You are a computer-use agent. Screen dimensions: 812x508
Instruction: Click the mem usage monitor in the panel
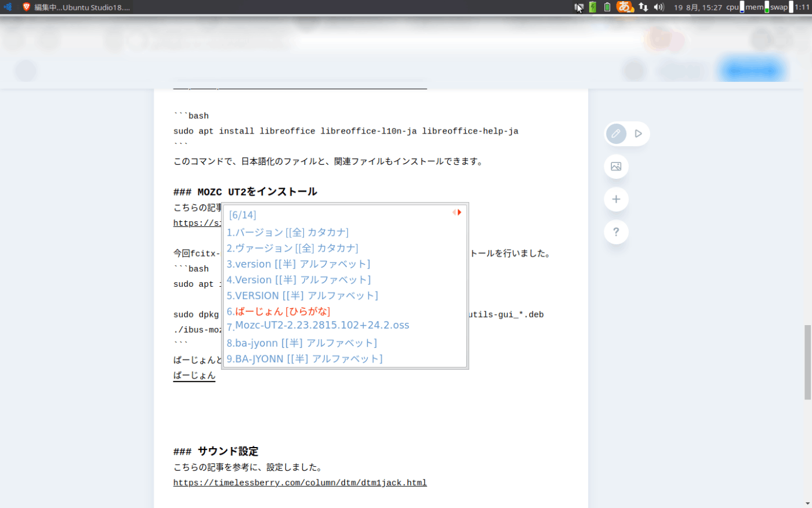pyautogui.click(x=757, y=7)
